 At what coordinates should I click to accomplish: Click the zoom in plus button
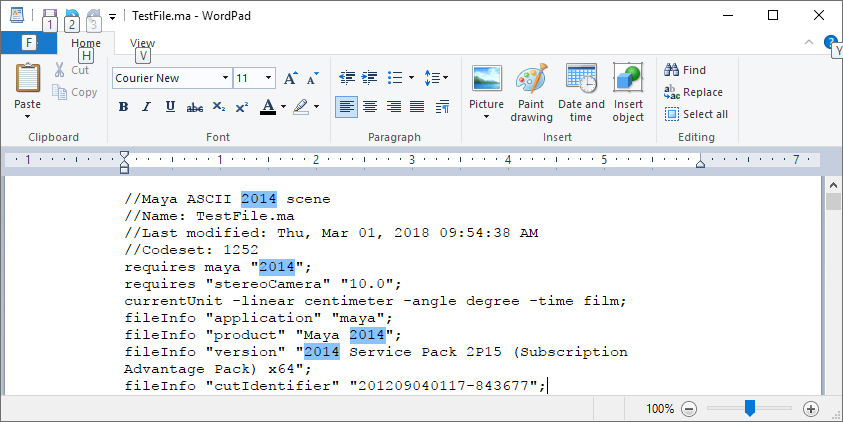tap(811, 408)
